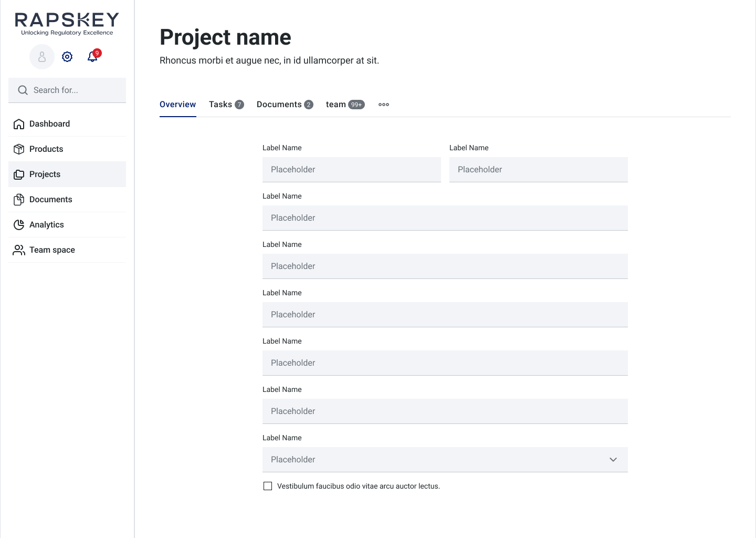The height and width of the screenshot is (538, 756).
Task: Click the Documents file icon in sidebar
Action: (x=19, y=200)
